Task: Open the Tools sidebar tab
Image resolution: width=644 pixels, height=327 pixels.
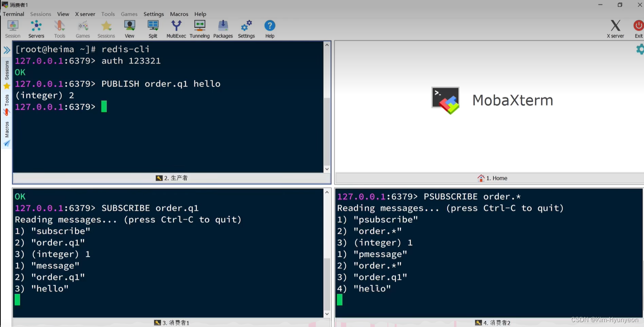Action: pos(7,105)
